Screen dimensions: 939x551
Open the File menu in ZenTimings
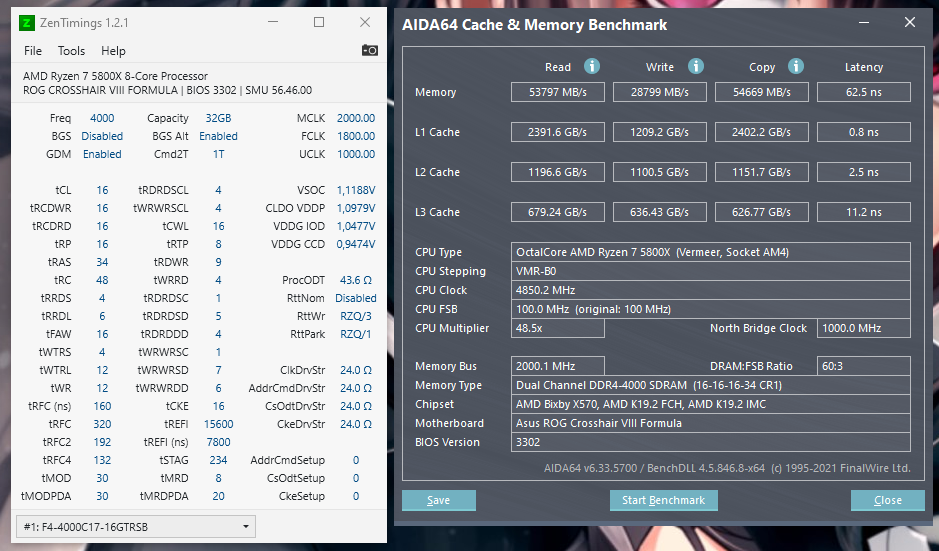33,51
